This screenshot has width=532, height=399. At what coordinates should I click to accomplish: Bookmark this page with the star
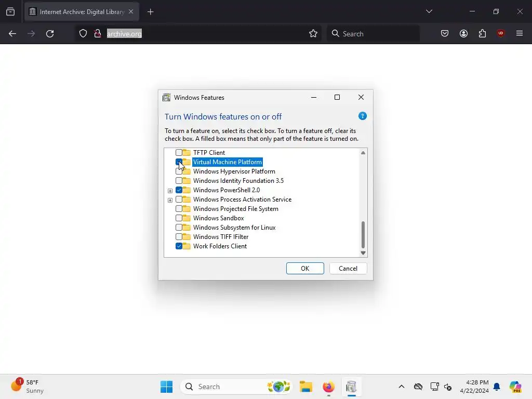[313, 34]
